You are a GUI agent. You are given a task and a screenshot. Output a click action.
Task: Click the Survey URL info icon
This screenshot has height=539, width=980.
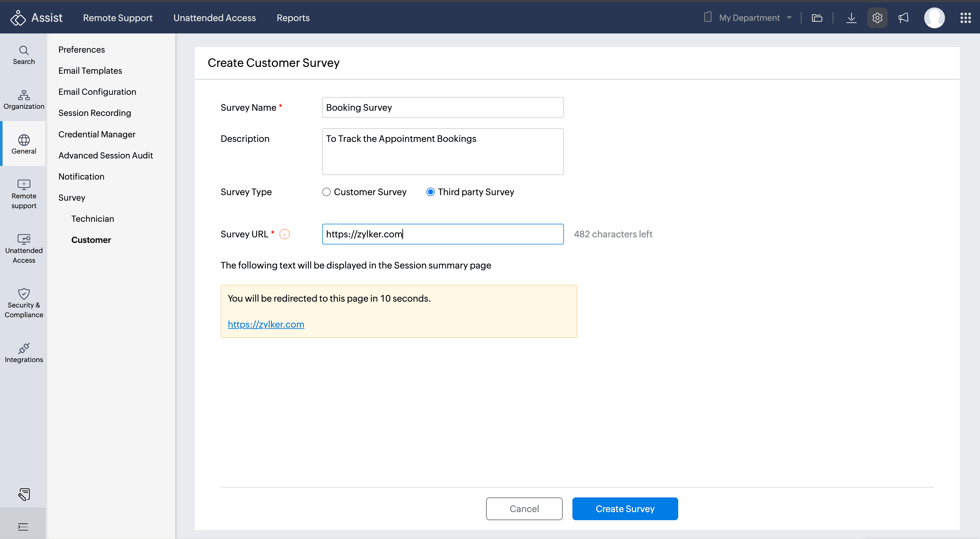[284, 234]
